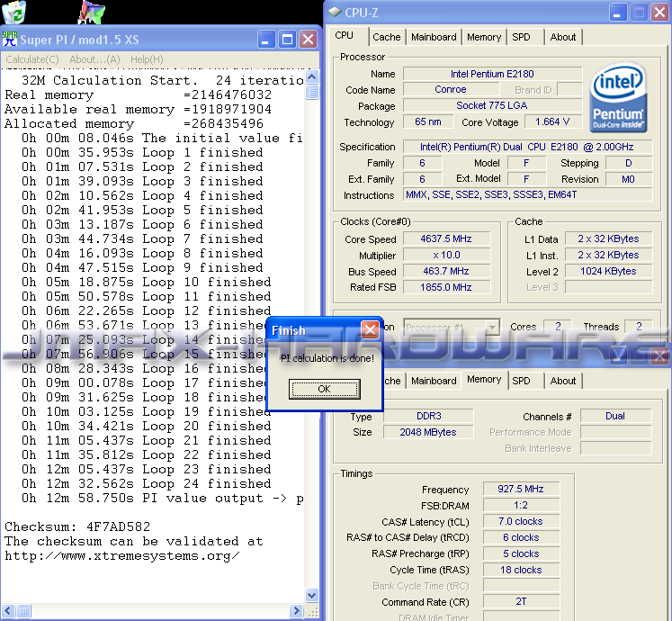Click the Revision value M0
672x621 pixels.
click(629, 179)
